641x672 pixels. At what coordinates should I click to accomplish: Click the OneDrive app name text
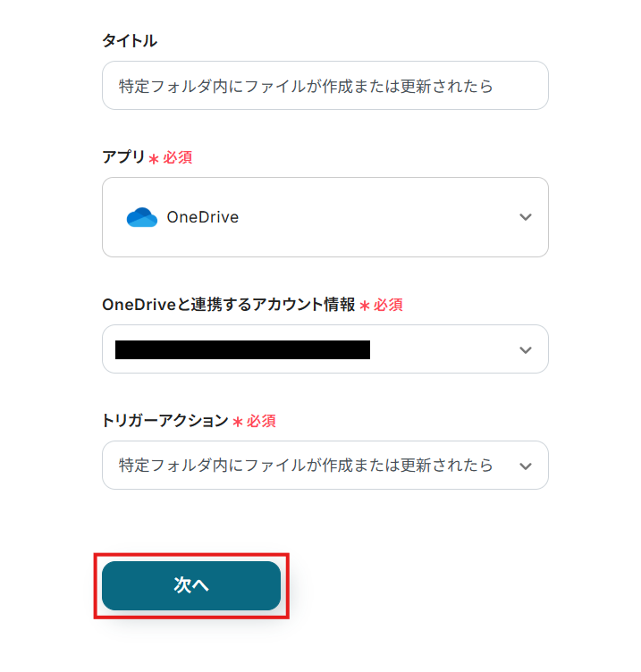point(202,217)
